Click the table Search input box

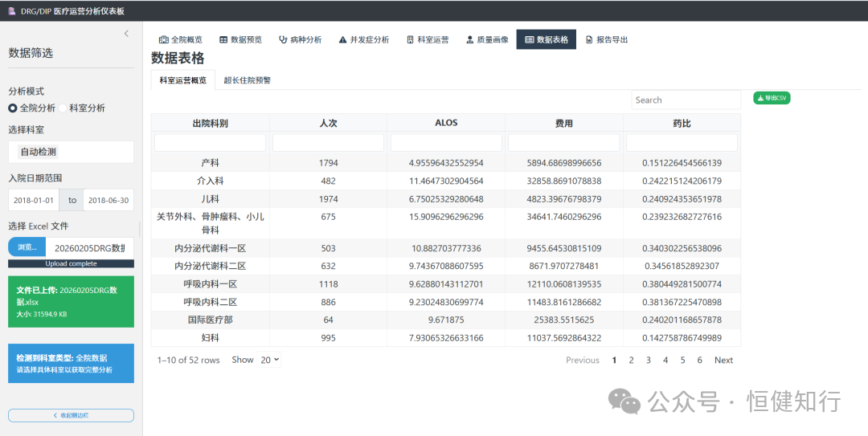pos(686,100)
